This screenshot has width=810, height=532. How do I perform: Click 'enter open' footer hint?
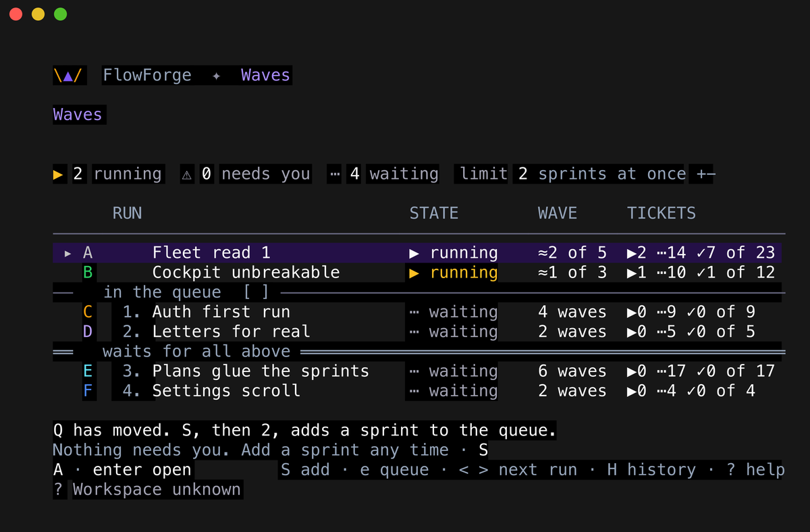142,469
